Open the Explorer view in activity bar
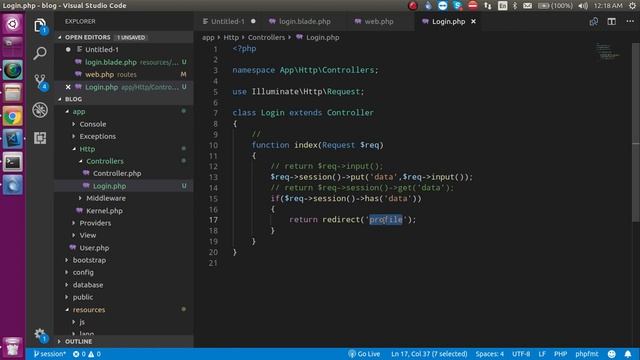This screenshot has height=360, width=640. pyautogui.click(x=40, y=26)
